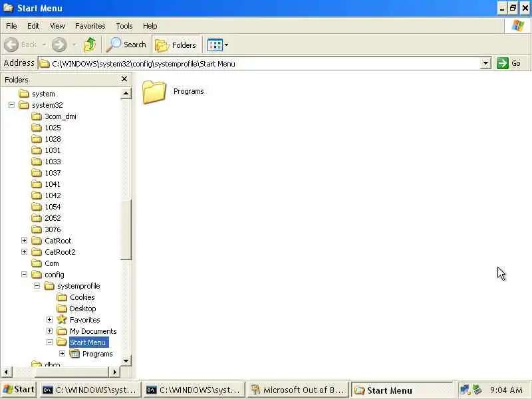Click inside the Address path field
The height and width of the screenshot is (399, 532).
[x=260, y=64]
